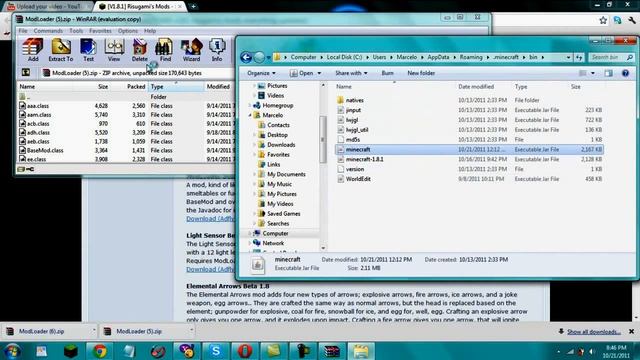The width and height of the screenshot is (640, 360).
Task: Sort WinRAR list by Size column
Action: click(x=103, y=87)
